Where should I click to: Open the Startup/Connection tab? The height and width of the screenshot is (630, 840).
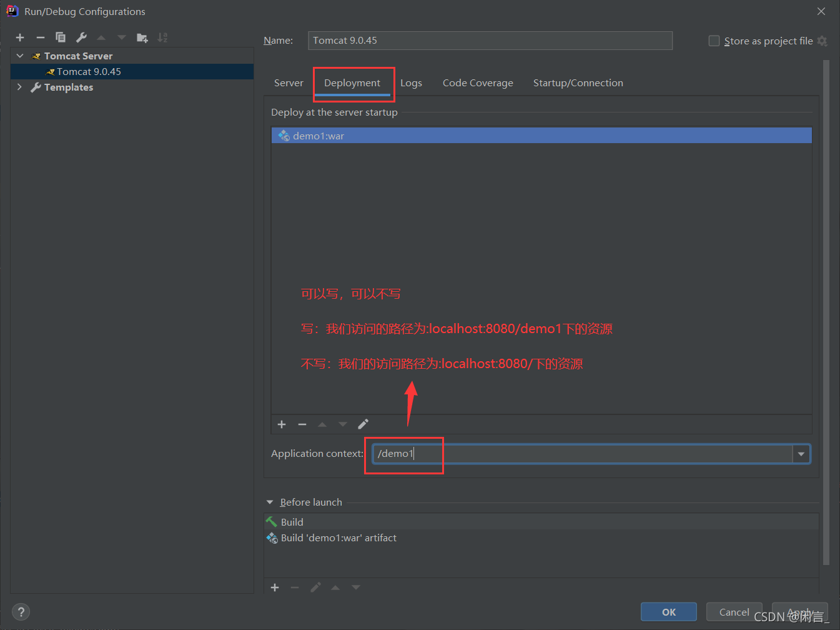578,82
